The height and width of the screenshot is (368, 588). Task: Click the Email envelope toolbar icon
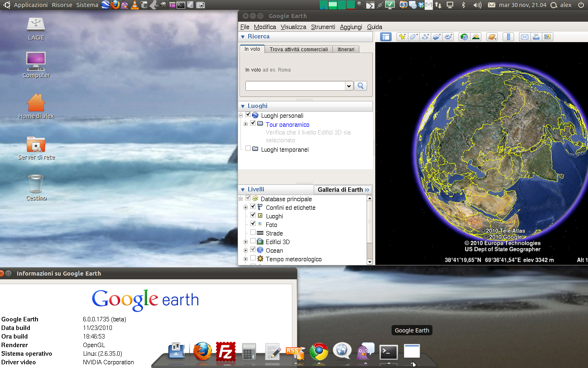coord(525,37)
